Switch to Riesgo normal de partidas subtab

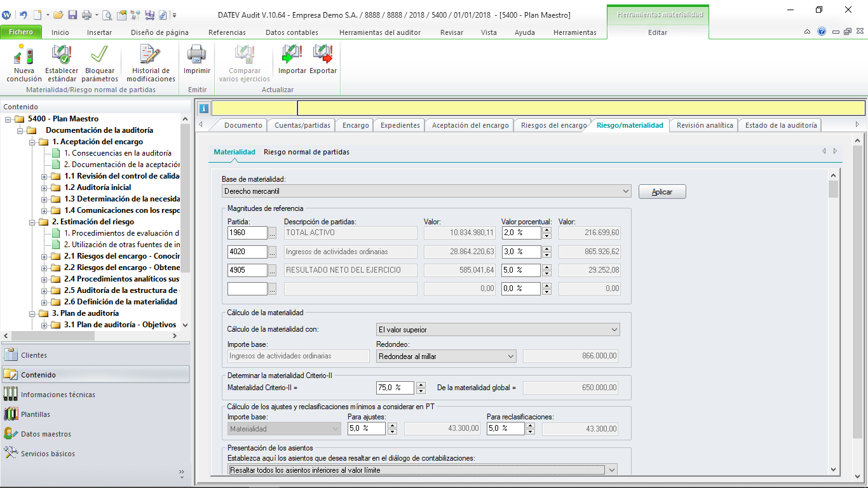click(x=306, y=152)
